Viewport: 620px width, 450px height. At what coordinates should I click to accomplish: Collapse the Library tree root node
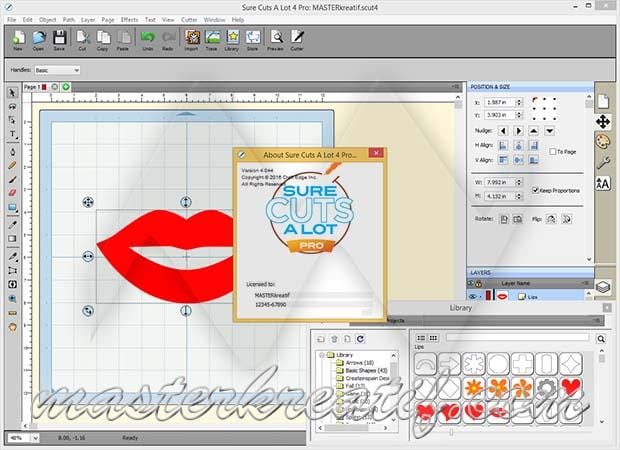322,355
